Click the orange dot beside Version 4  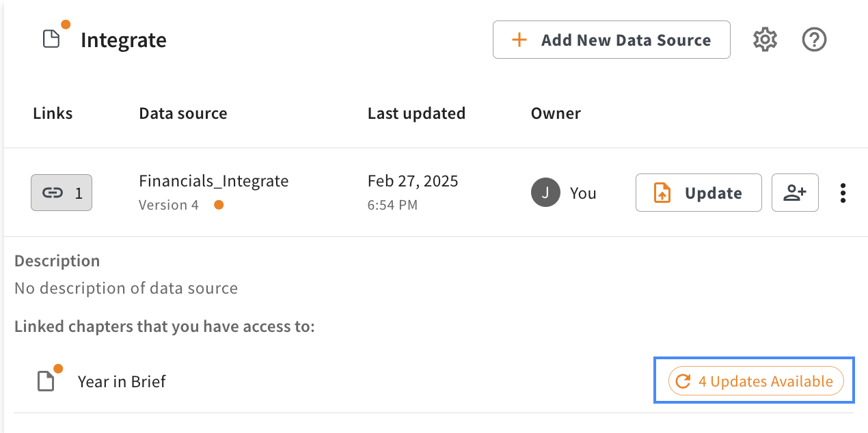[x=219, y=205]
